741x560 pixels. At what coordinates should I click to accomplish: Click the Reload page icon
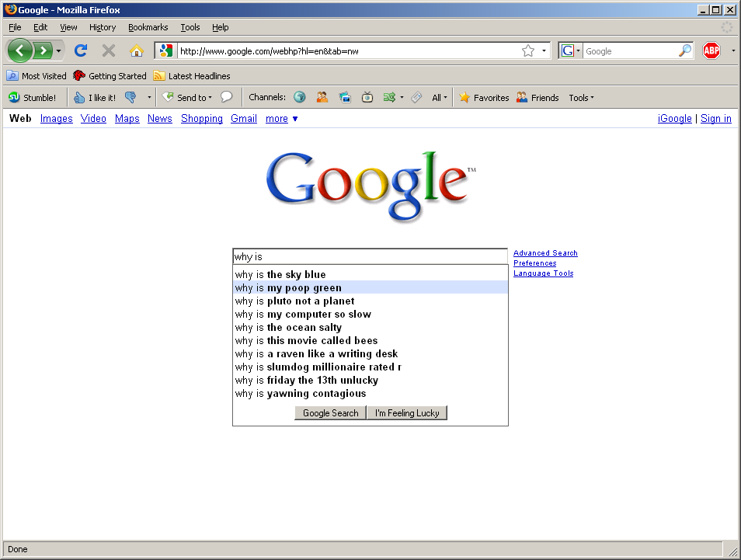pyautogui.click(x=80, y=51)
